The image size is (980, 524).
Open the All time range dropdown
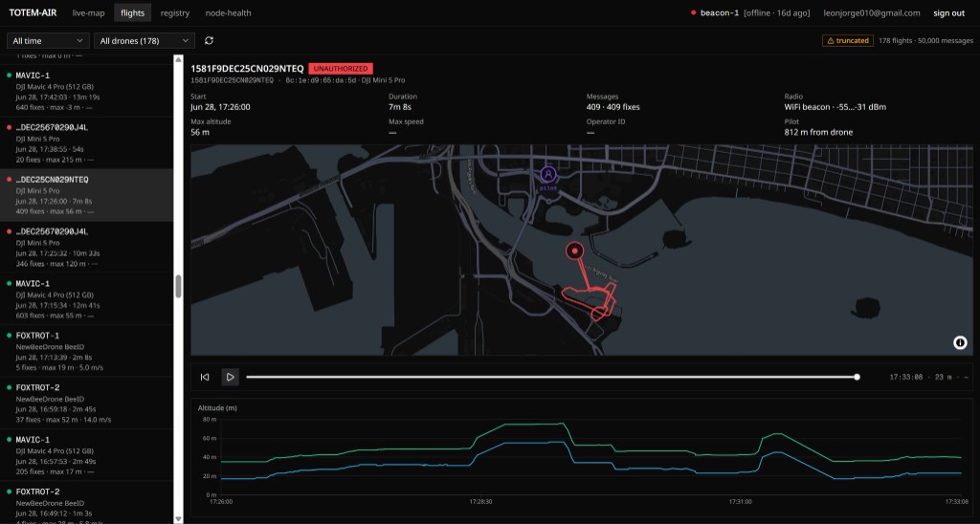coord(48,40)
